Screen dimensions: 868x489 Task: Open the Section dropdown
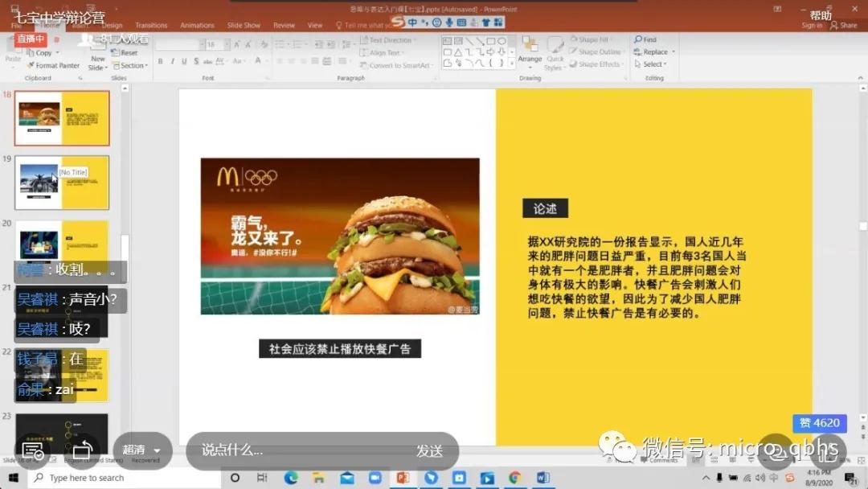[x=130, y=65]
